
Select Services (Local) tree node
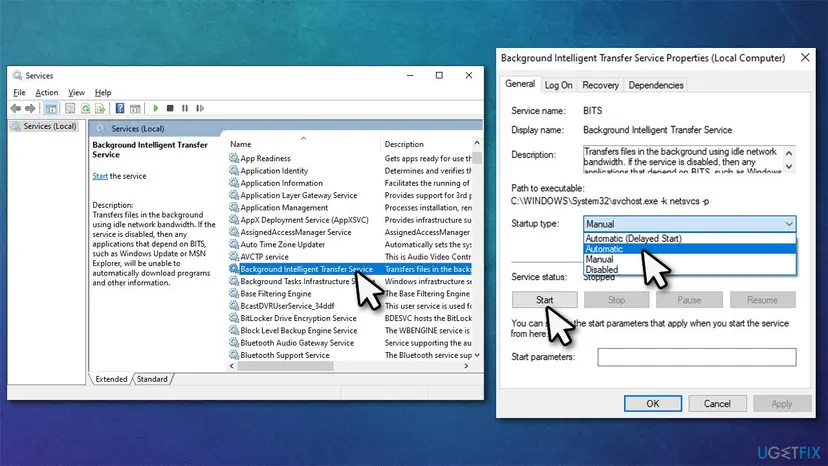44,126
